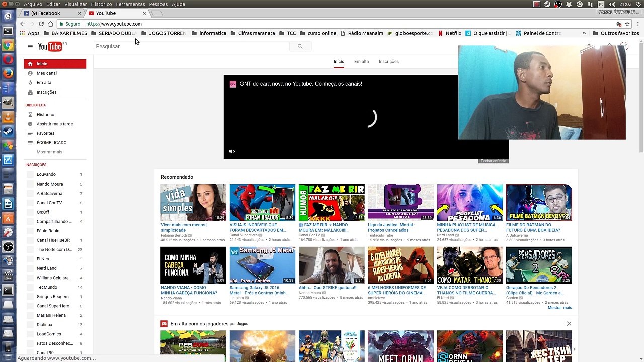This screenshot has width=644, height=362.
Task: Show more bookmarks with the chevron
Action: click(x=584, y=33)
